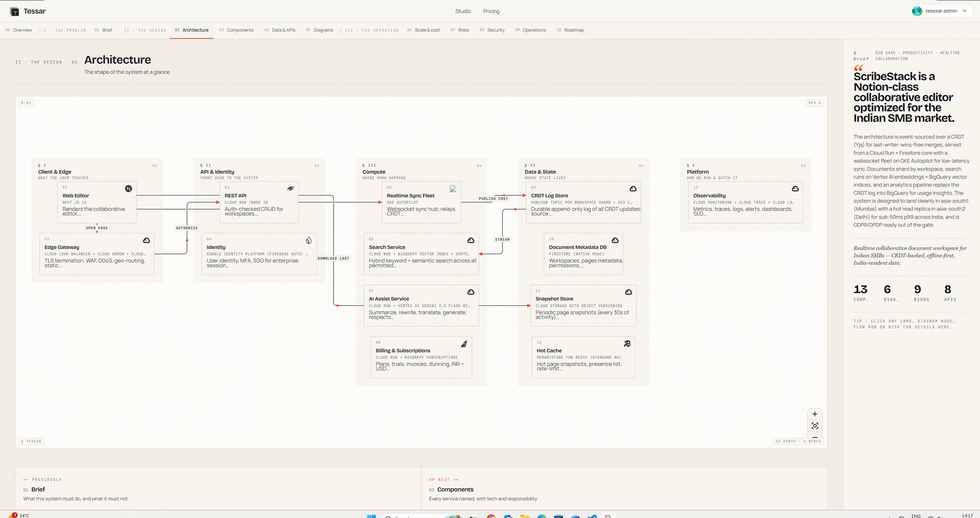
Task: Open the Studio menu item
Action: 463,11
